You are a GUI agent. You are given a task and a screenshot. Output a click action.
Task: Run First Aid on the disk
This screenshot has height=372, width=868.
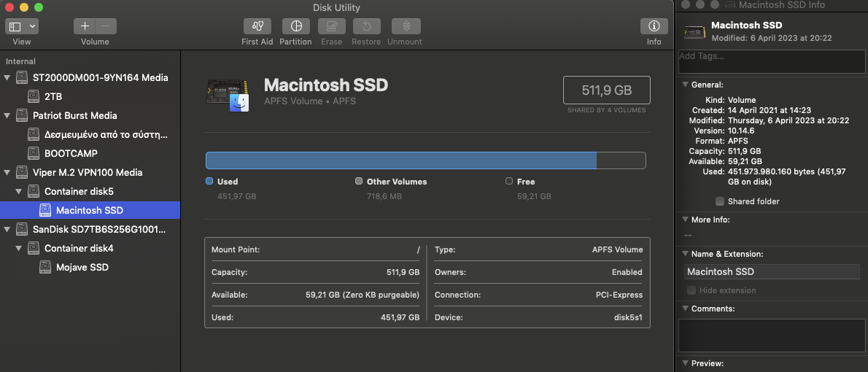[257, 26]
